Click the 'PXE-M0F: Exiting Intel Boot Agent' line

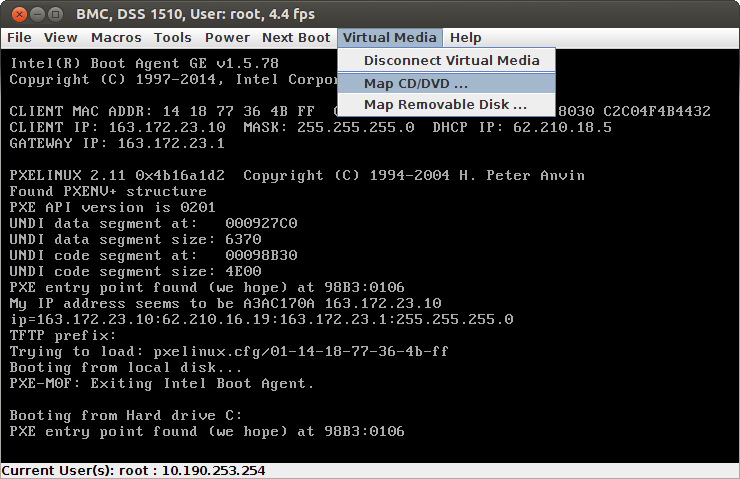point(161,383)
